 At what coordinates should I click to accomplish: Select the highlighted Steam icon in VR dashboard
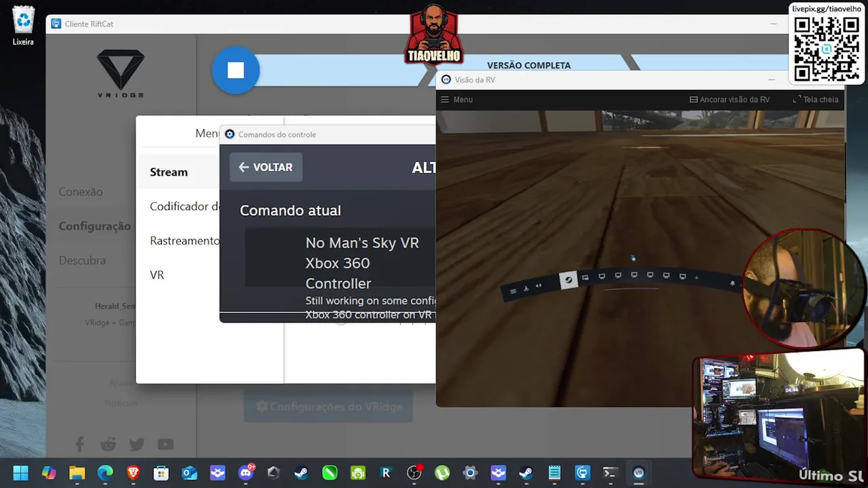(x=568, y=280)
